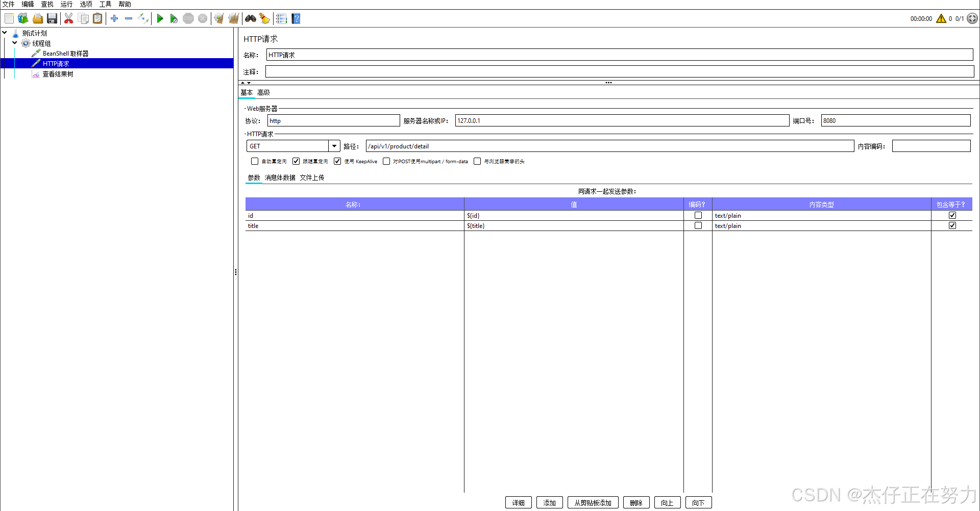Click the yellow warning triangle icon
This screenshot has width=980, height=511.
coord(941,19)
